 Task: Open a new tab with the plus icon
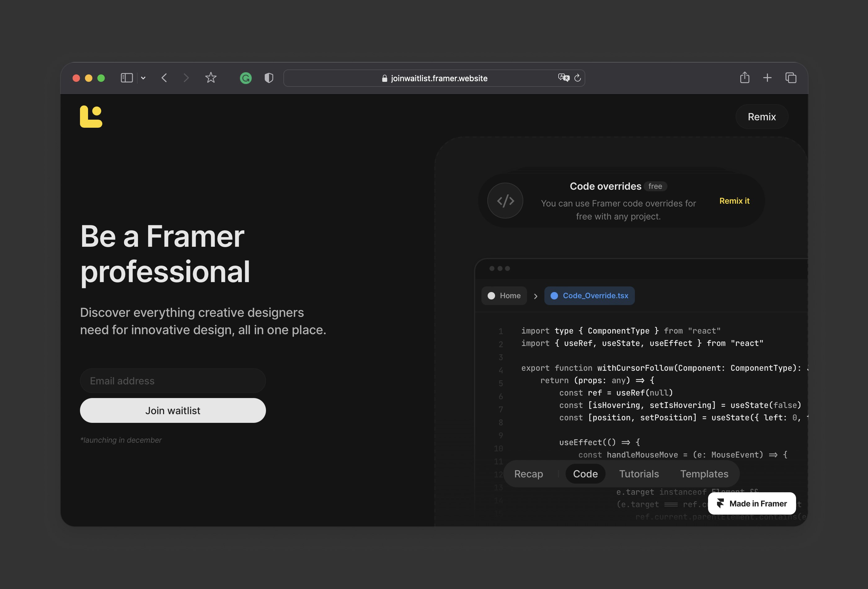767,78
